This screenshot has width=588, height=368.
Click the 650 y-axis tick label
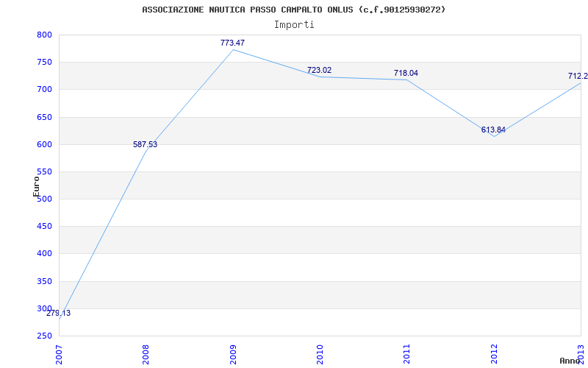click(44, 117)
